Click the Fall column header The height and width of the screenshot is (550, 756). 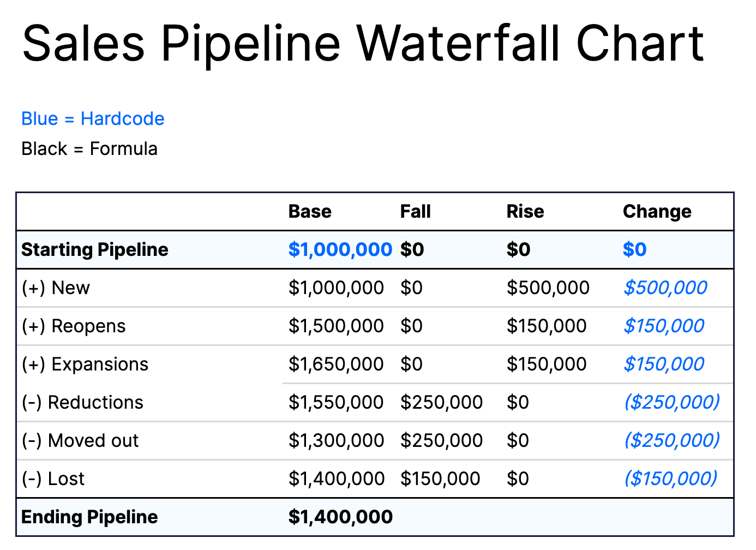pyautogui.click(x=415, y=211)
